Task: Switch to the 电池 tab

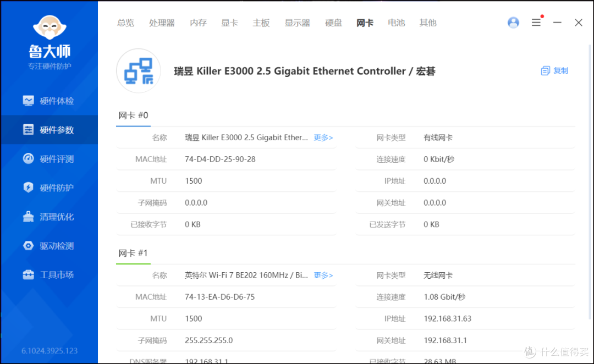Action: 396,23
